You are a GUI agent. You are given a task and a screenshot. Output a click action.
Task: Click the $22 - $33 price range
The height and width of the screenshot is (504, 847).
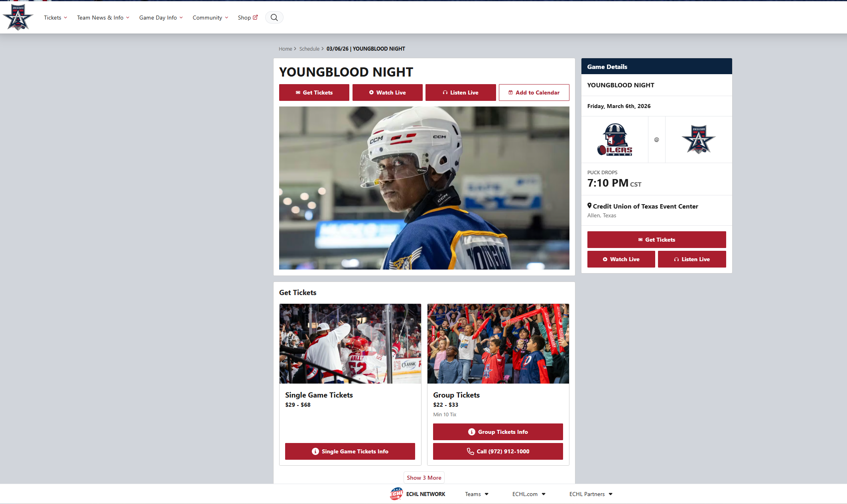coord(446,405)
